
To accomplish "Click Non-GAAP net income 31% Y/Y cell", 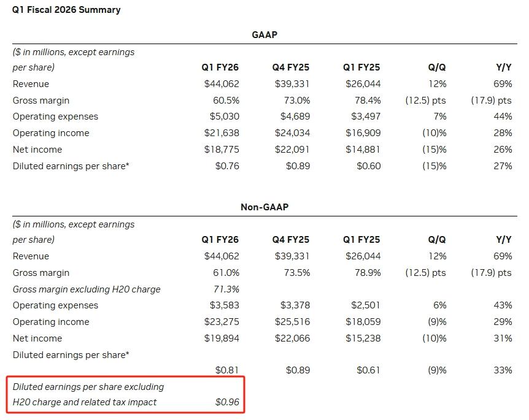I will point(503,338).
